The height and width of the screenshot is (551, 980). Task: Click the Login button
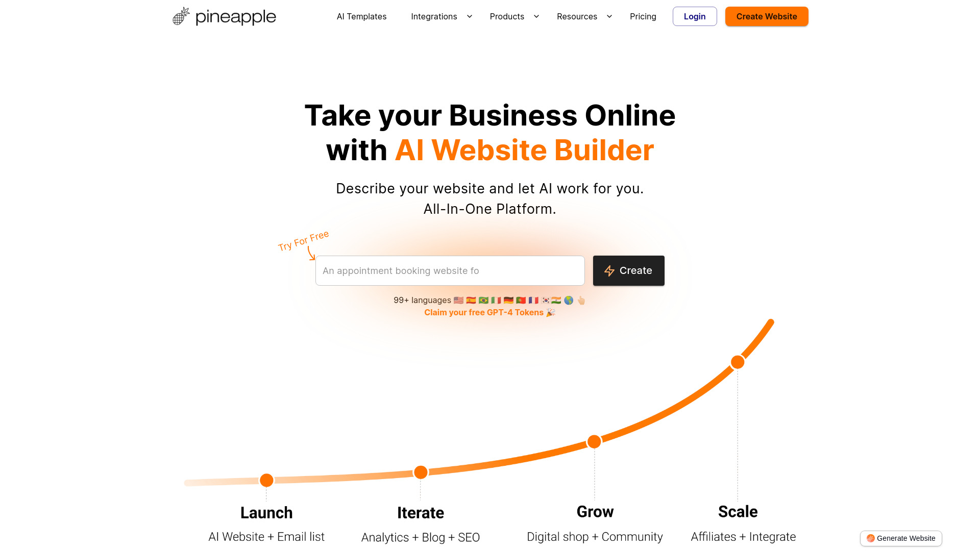pyautogui.click(x=695, y=16)
